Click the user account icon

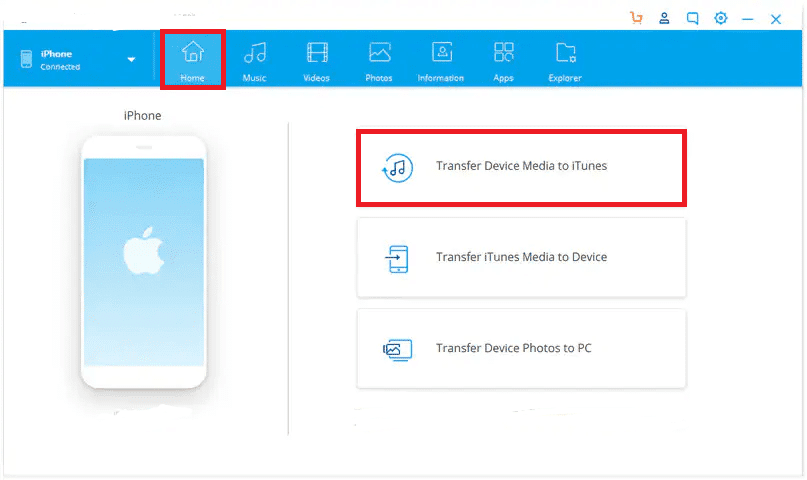point(664,19)
